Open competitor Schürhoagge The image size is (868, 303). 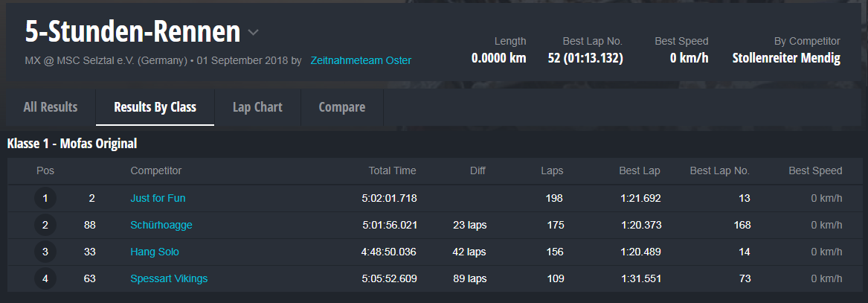coord(161,226)
